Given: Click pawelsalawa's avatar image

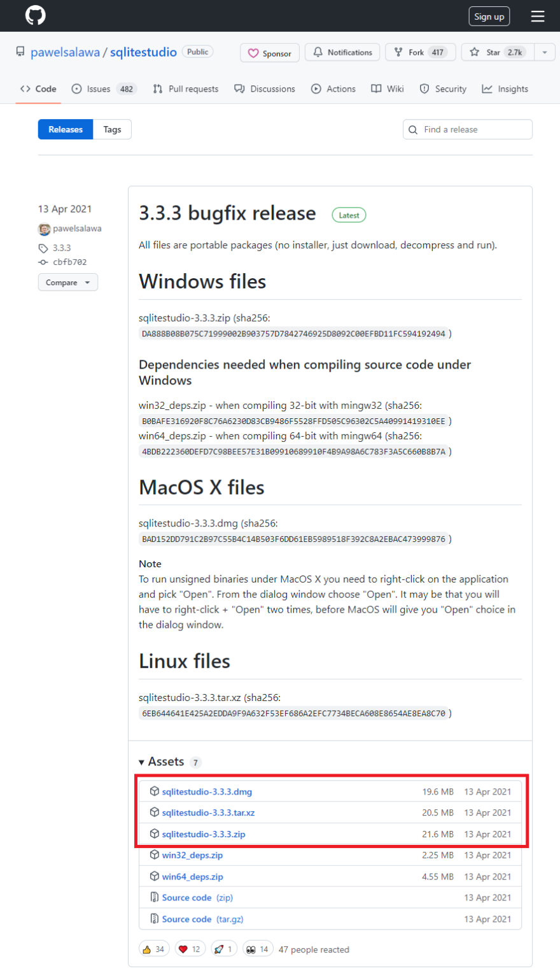Looking at the screenshot, I should click(44, 229).
